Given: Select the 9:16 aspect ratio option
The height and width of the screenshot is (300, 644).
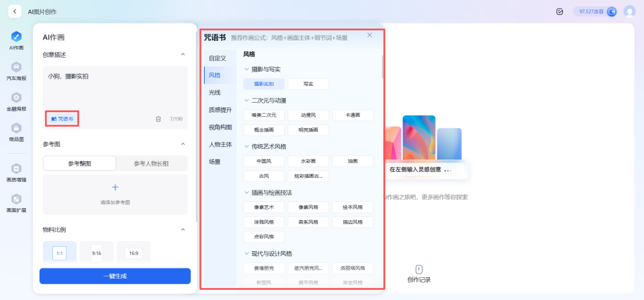Looking at the screenshot, I should 97,253.
